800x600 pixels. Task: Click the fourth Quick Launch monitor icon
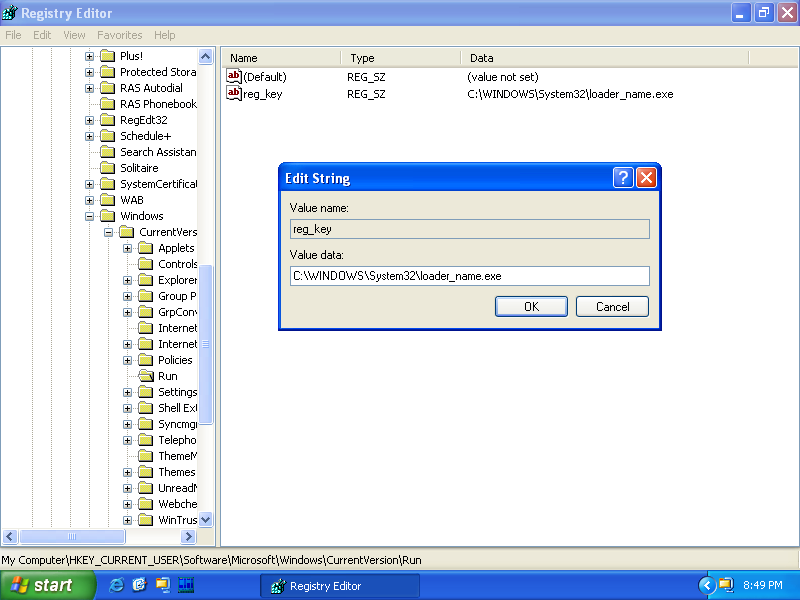coord(186,585)
